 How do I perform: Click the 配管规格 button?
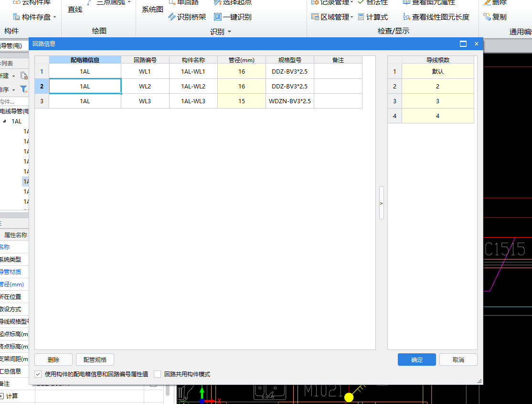(x=95, y=360)
